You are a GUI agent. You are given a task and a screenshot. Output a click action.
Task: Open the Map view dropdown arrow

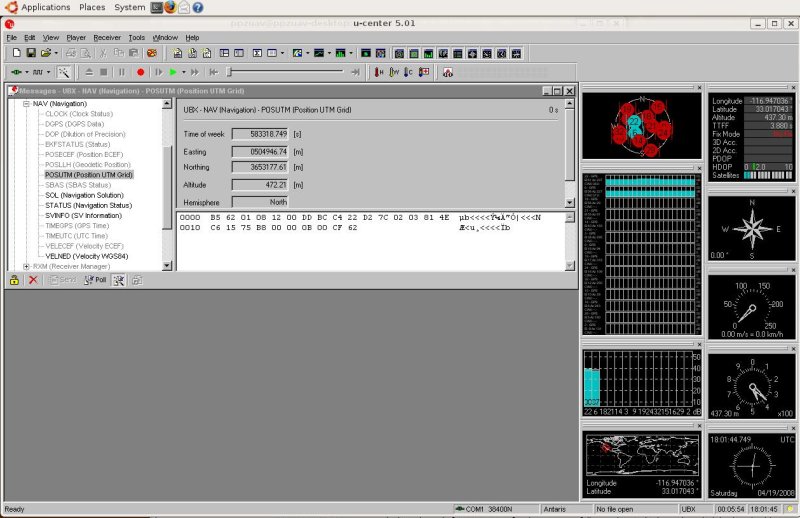coord(307,53)
